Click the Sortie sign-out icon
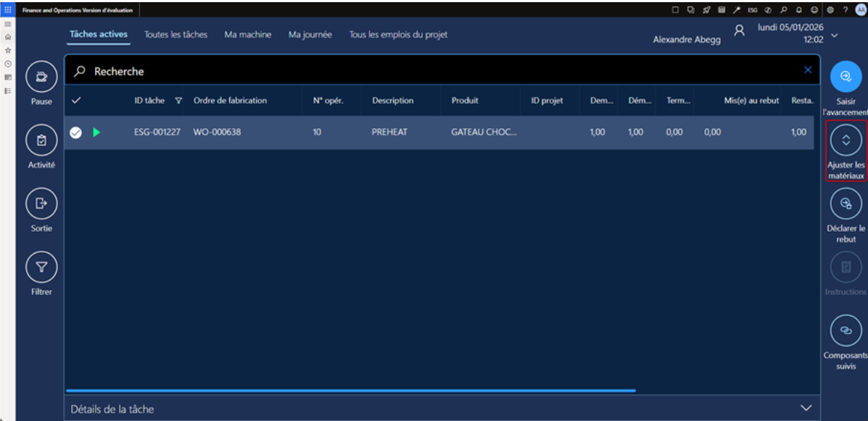Screen dimensions: 868x421 click(41, 204)
